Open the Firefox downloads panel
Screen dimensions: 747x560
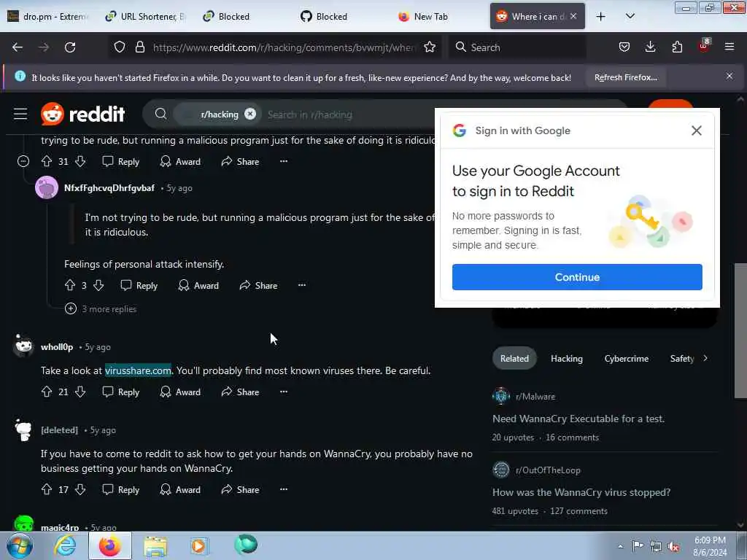coord(650,47)
